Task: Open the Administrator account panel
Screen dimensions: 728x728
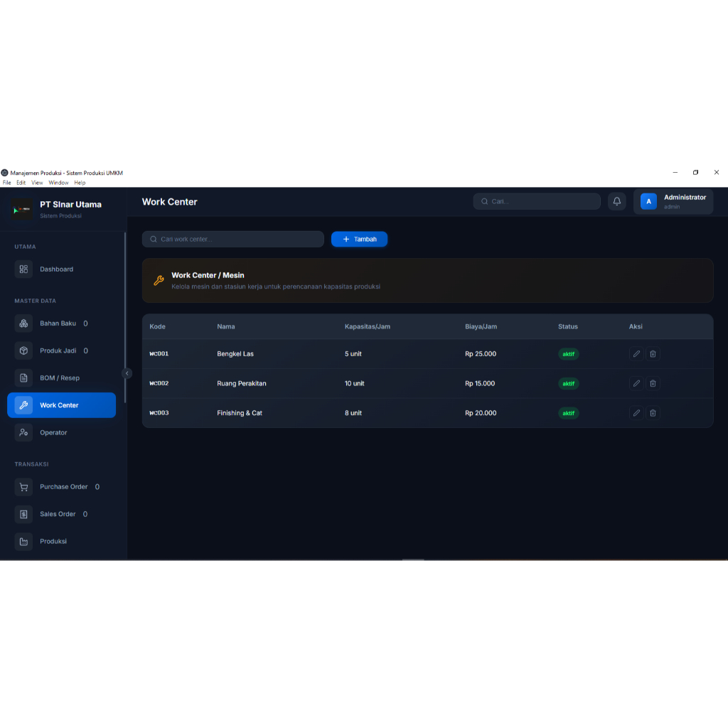Action: click(673, 201)
